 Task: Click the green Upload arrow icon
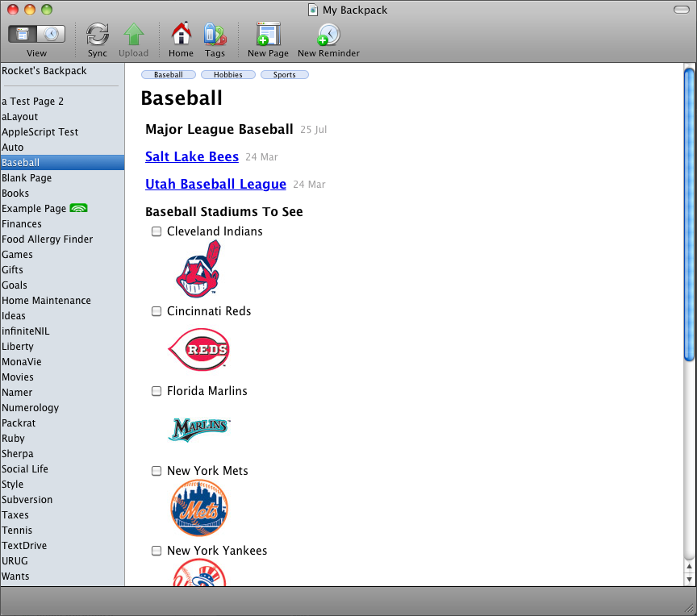click(133, 35)
